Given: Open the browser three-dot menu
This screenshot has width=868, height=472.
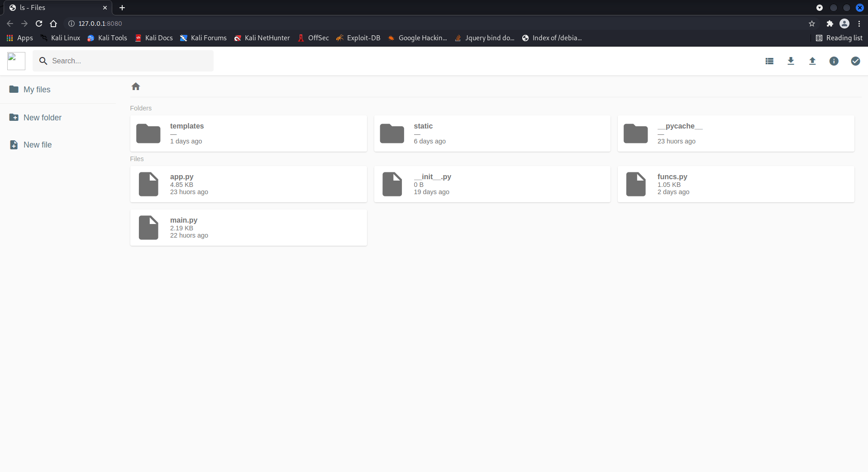Looking at the screenshot, I should (x=859, y=24).
